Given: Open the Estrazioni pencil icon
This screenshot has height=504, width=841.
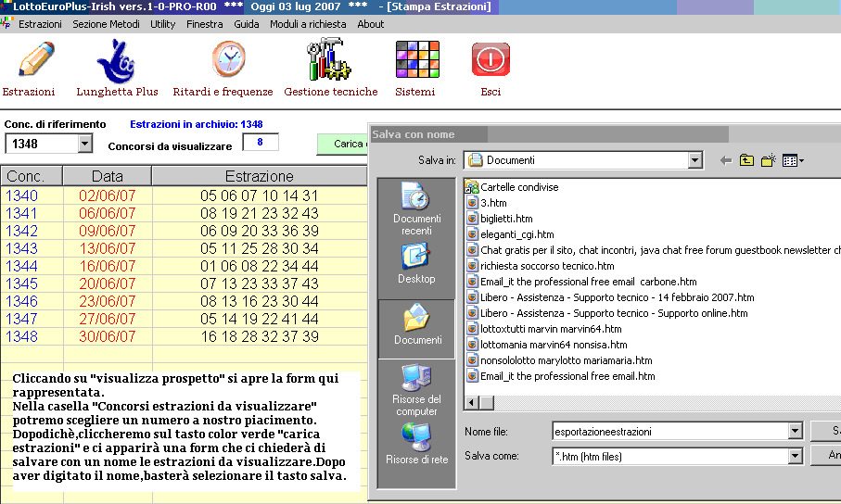Looking at the screenshot, I should tap(35, 59).
